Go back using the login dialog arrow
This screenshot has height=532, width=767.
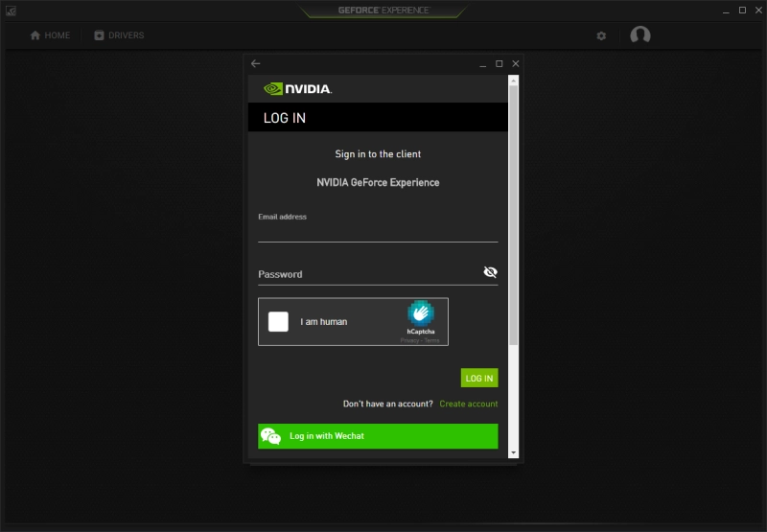tap(255, 63)
